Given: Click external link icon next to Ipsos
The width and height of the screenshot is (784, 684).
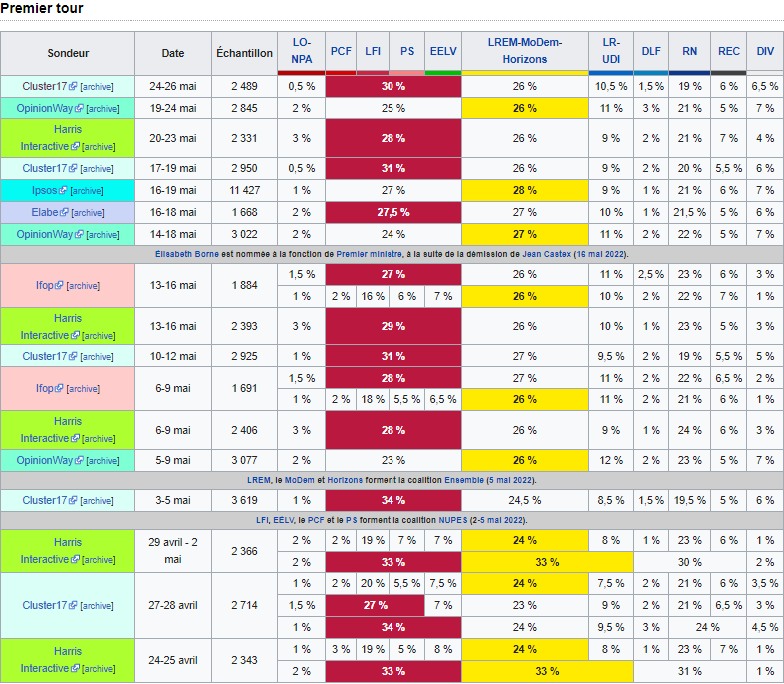Looking at the screenshot, I should point(63,190).
